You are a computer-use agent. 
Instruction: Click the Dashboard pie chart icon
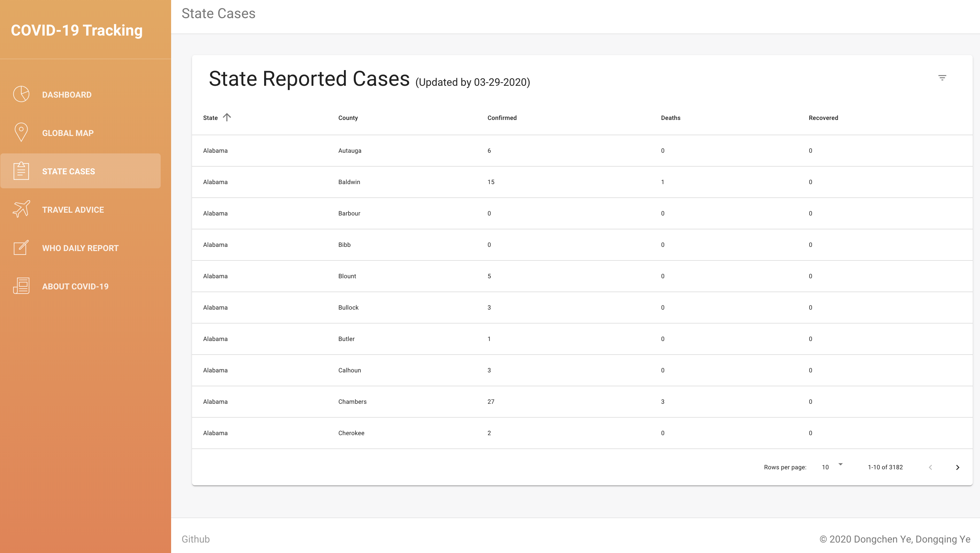(x=21, y=94)
